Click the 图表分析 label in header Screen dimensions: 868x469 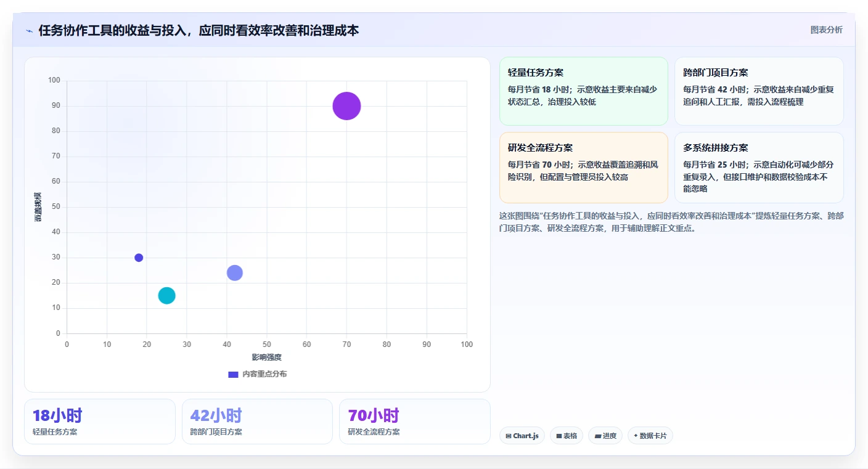tap(826, 30)
